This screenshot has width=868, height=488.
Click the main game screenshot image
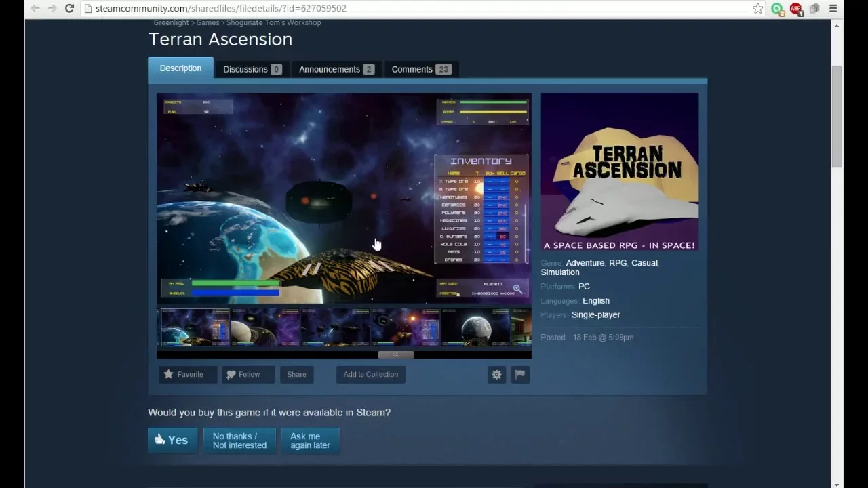pyautogui.click(x=344, y=198)
